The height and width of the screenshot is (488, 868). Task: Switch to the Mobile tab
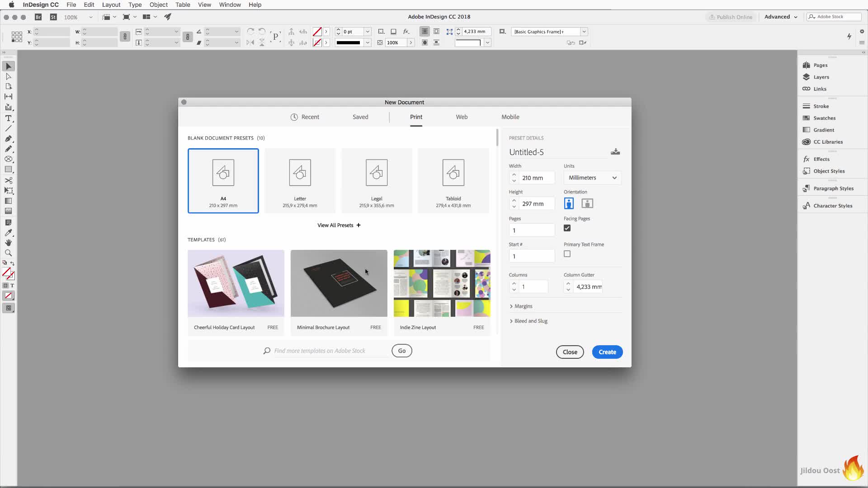pos(510,117)
